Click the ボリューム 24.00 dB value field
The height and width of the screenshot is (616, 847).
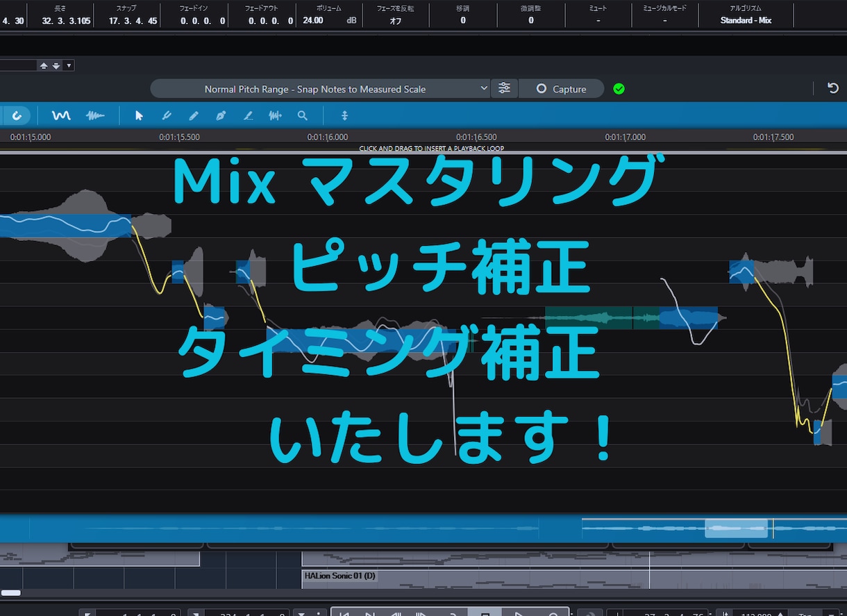326,20
